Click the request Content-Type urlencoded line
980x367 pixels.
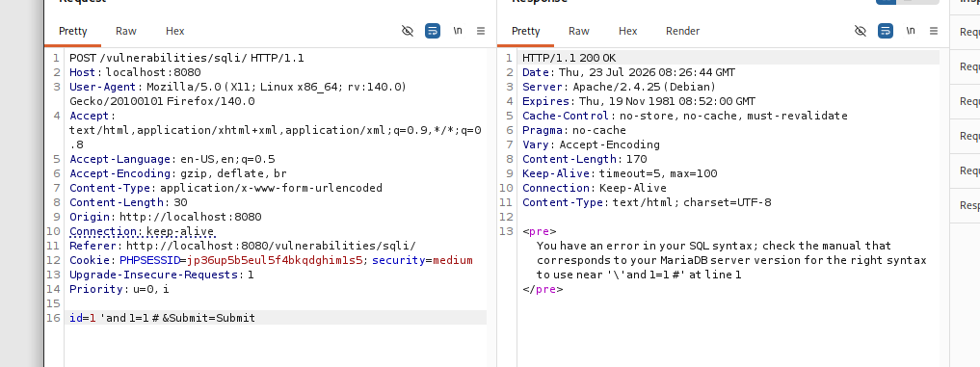click(x=225, y=188)
